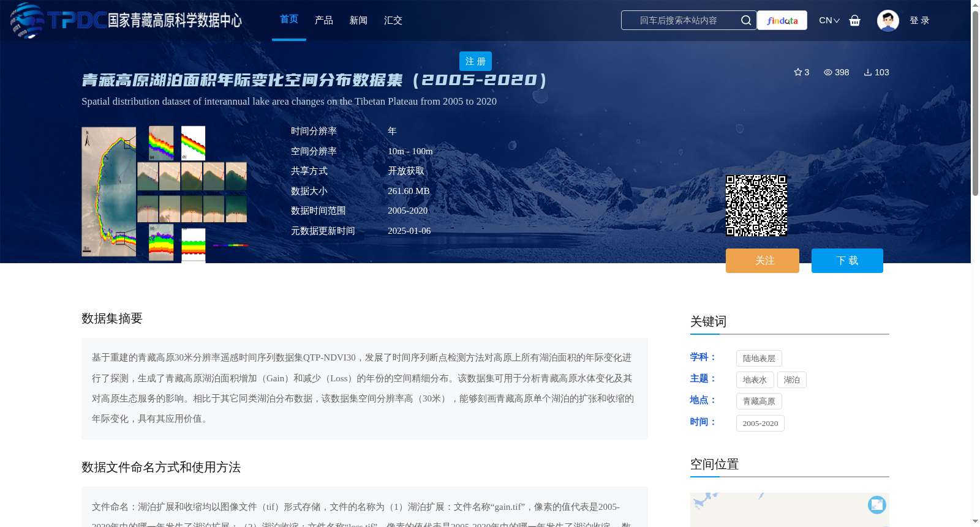Click the 关键词 sidebar heading
This screenshot has width=980, height=527.
click(x=708, y=321)
